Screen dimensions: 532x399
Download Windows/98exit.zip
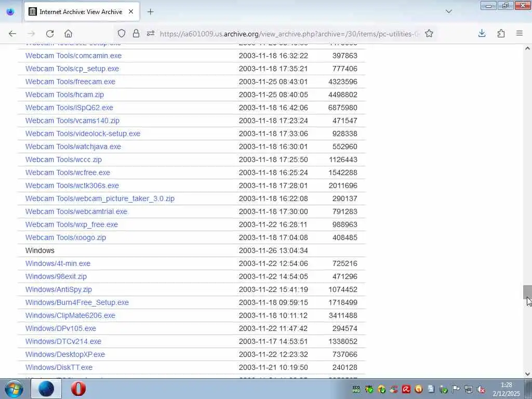click(56, 276)
